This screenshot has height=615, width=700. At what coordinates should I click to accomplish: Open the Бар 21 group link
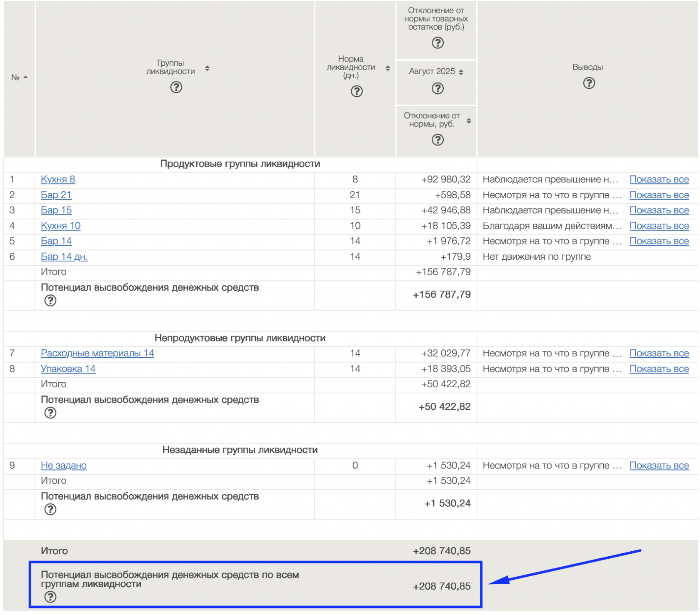pyautogui.click(x=56, y=195)
